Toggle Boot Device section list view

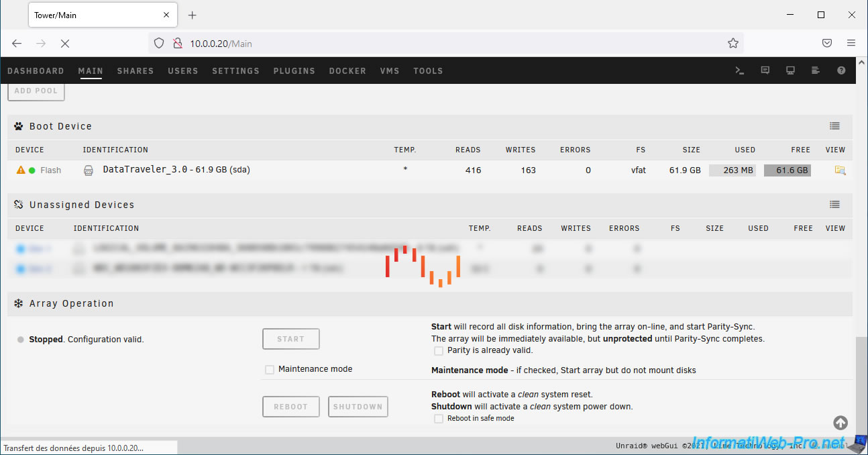coord(834,126)
